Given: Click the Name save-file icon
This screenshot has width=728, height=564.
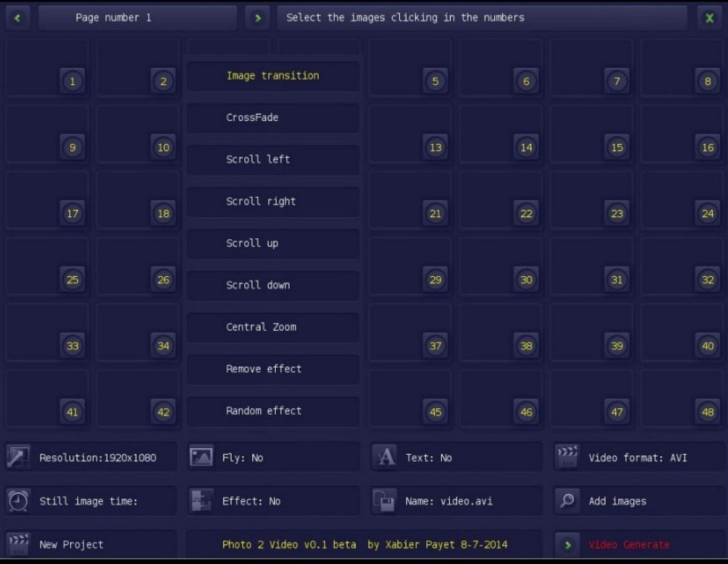Looking at the screenshot, I should [x=385, y=501].
